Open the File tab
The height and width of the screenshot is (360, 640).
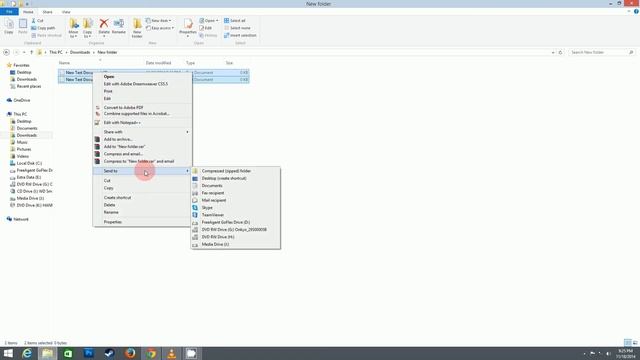(9, 12)
